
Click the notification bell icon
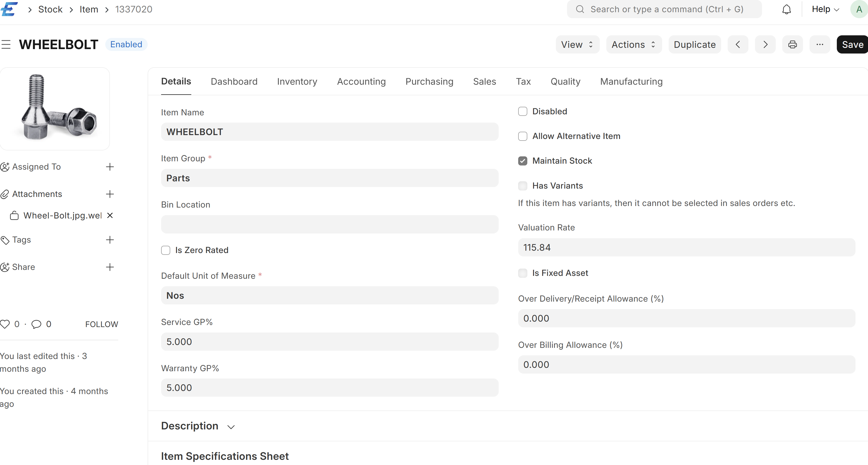786,9
